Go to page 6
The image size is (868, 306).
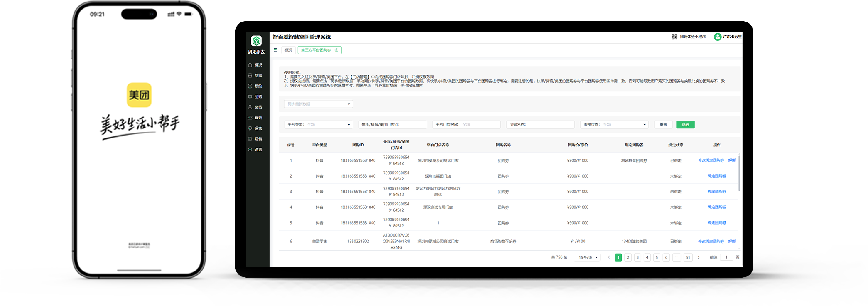coord(666,257)
